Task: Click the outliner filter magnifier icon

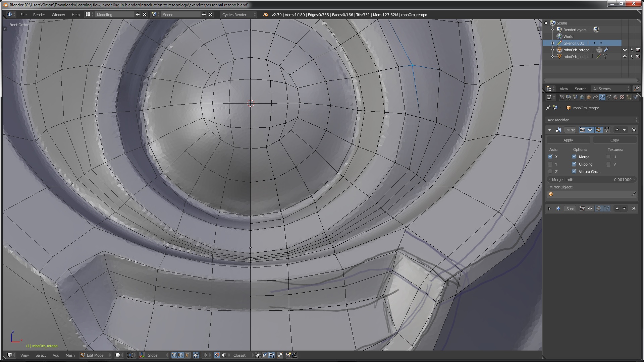Action: pyautogui.click(x=636, y=89)
